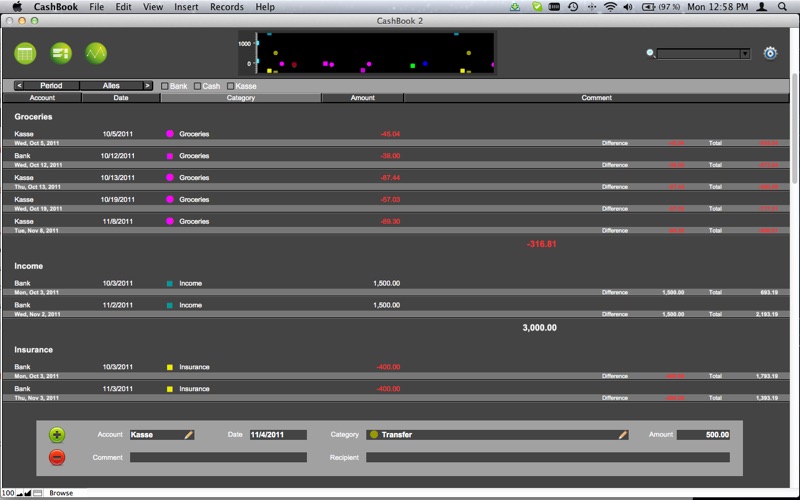Open the grouped report view icon
Viewport: 800px width, 500px height.
(x=61, y=53)
